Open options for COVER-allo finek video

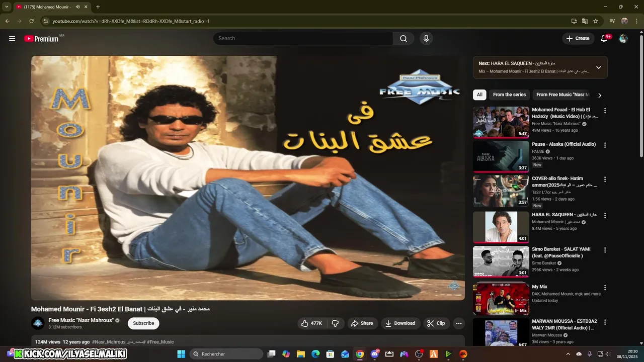pyautogui.click(x=605, y=179)
